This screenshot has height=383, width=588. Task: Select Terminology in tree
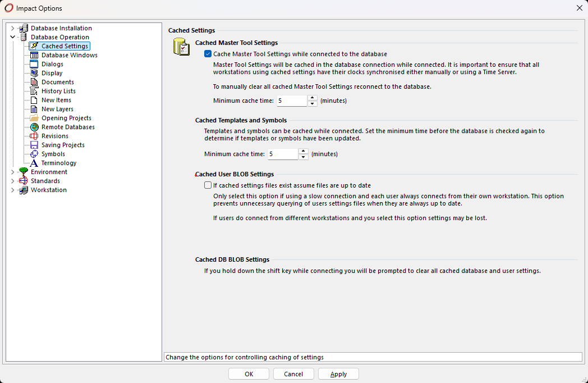click(x=59, y=163)
